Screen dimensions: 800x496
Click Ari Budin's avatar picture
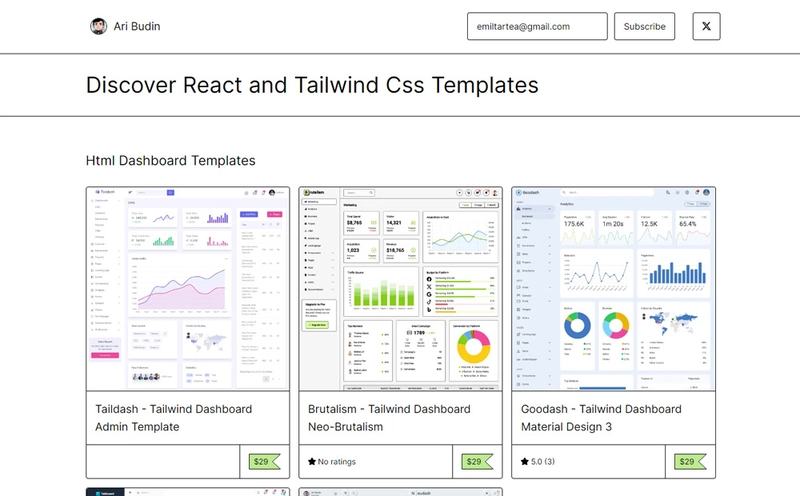point(98,26)
